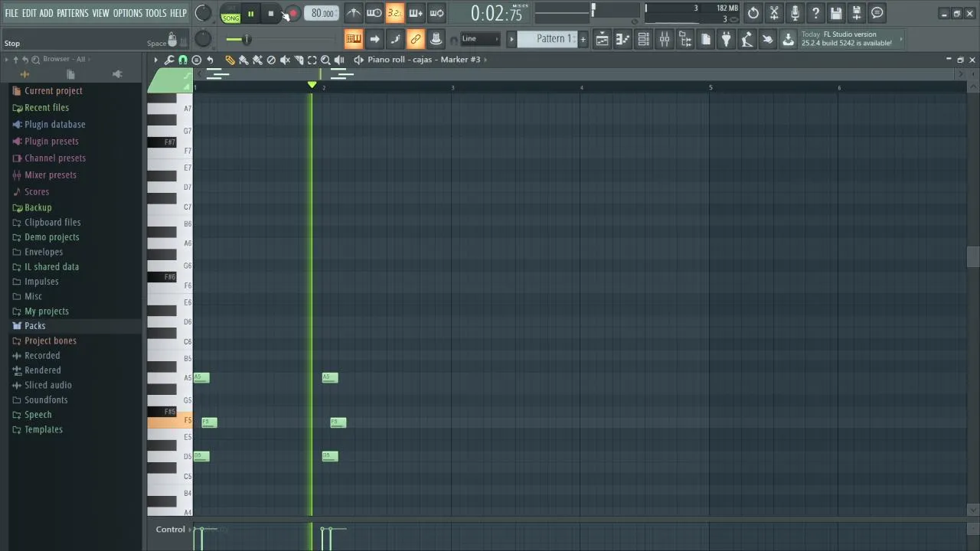Open the help question mark icon
The width and height of the screenshot is (980, 551).
coord(815,13)
